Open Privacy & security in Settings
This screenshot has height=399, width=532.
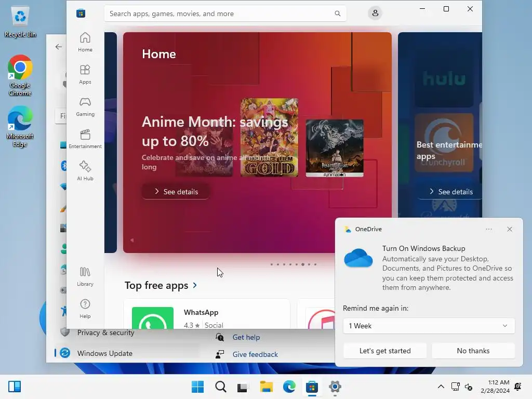pos(105,332)
